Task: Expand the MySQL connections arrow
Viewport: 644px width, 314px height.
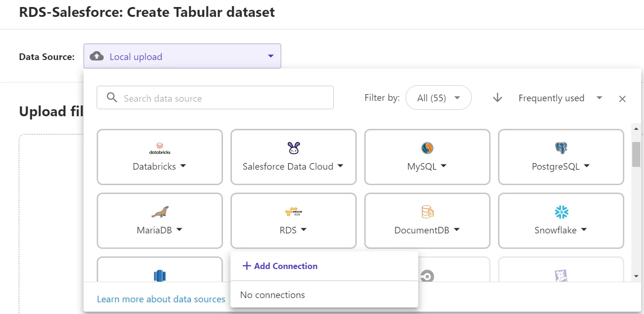Action: coord(444,166)
